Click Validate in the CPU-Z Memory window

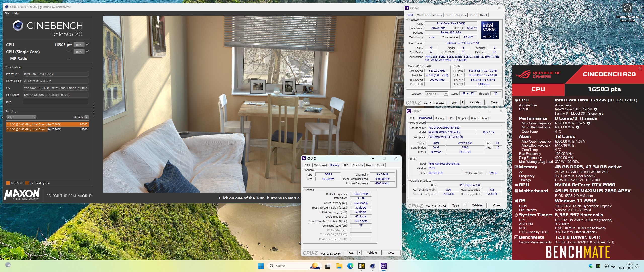(372, 253)
